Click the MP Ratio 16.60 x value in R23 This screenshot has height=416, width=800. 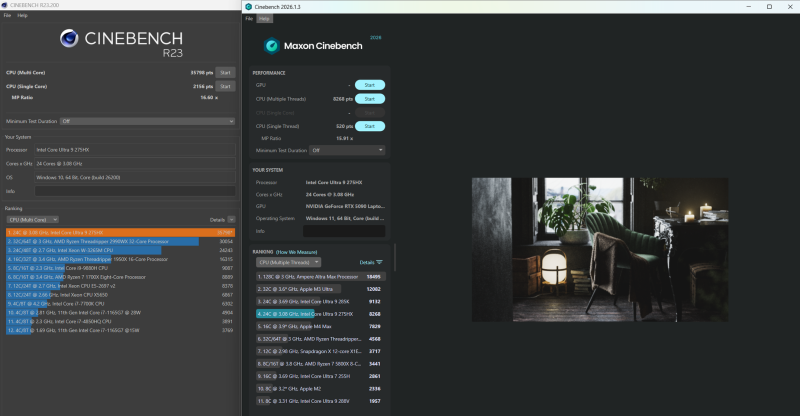[209, 97]
